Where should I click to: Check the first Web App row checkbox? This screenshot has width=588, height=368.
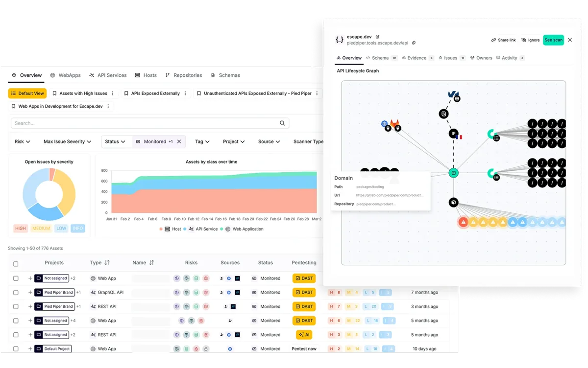pyautogui.click(x=16, y=278)
